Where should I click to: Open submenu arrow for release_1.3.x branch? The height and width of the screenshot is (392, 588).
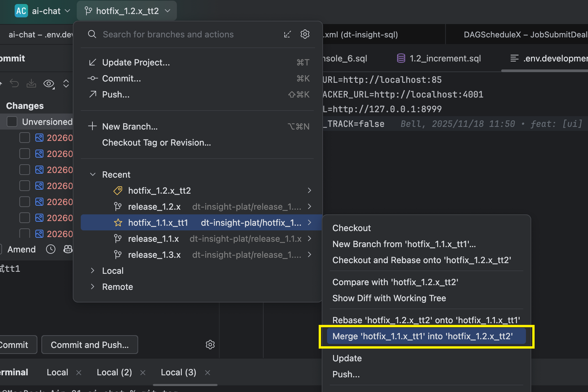(309, 255)
